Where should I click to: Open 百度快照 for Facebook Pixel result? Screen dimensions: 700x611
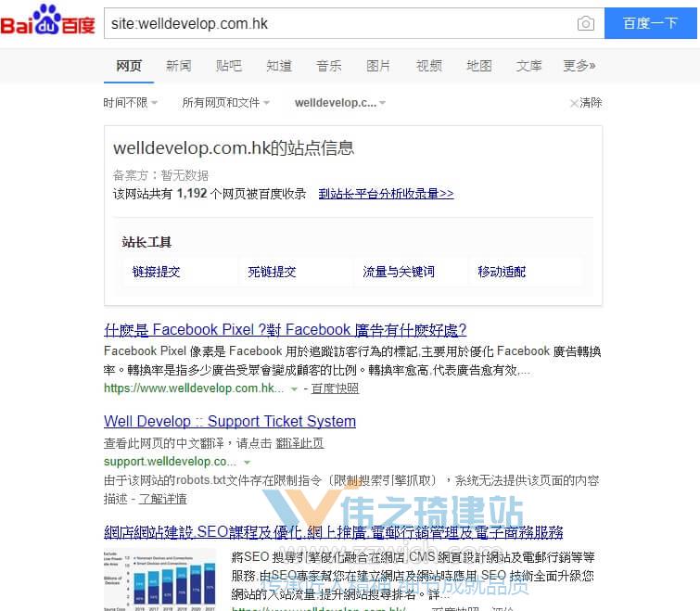pyautogui.click(x=335, y=388)
